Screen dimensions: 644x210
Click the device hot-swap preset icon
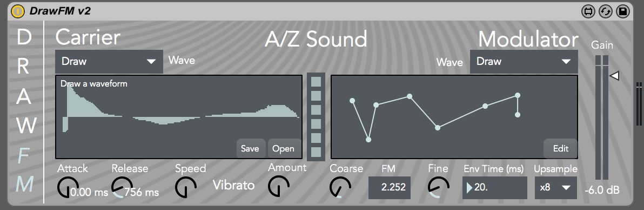606,11
